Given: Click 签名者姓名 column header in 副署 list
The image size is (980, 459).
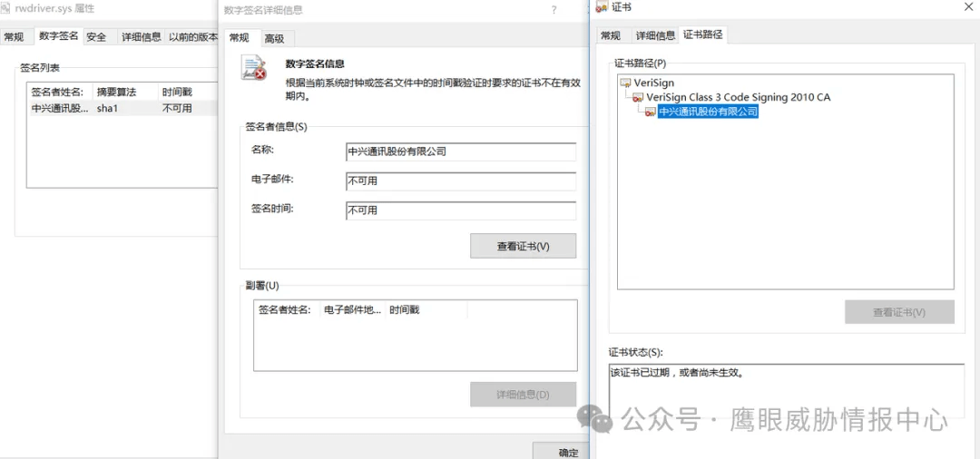Looking at the screenshot, I should pyautogui.click(x=289, y=309).
